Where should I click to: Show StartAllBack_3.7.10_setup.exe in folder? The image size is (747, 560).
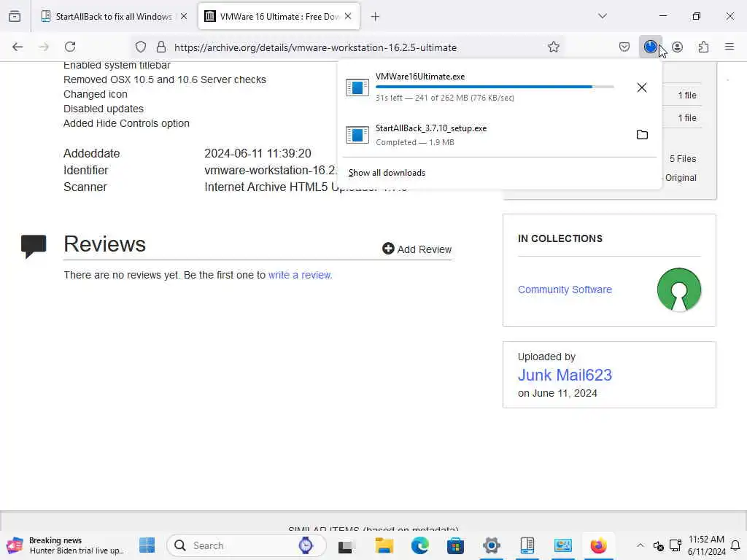pyautogui.click(x=642, y=135)
